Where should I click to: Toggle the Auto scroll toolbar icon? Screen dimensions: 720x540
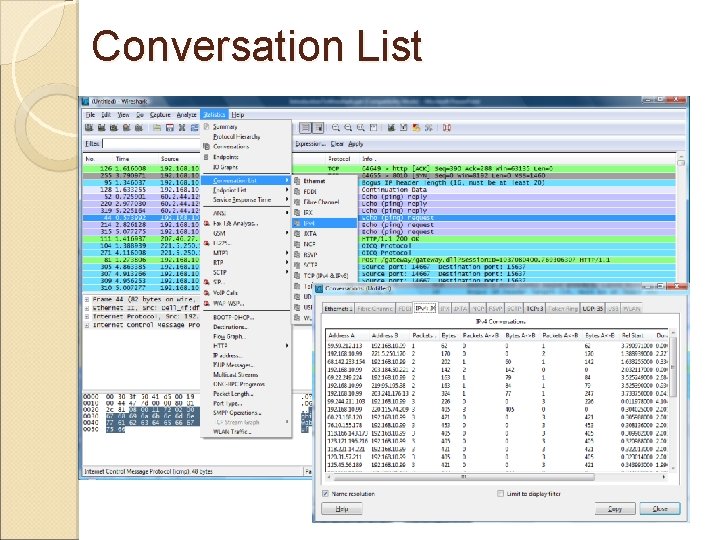(318, 128)
